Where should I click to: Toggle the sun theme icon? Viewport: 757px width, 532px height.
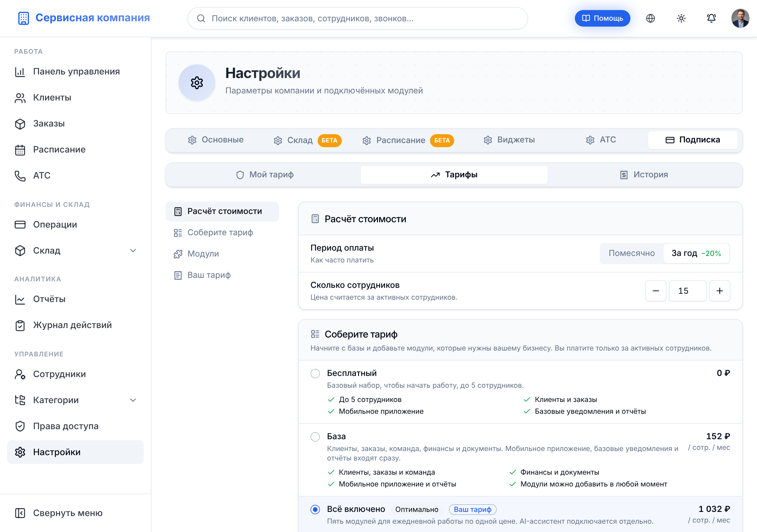click(x=681, y=18)
